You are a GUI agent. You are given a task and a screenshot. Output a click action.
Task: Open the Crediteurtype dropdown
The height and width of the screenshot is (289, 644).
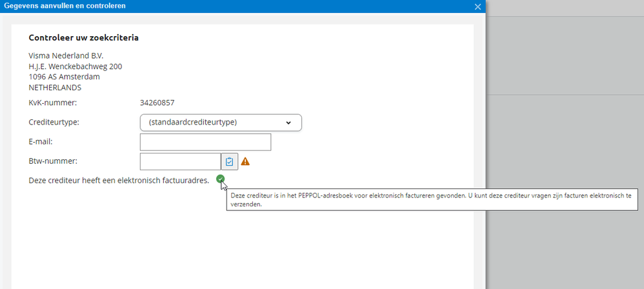click(221, 123)
